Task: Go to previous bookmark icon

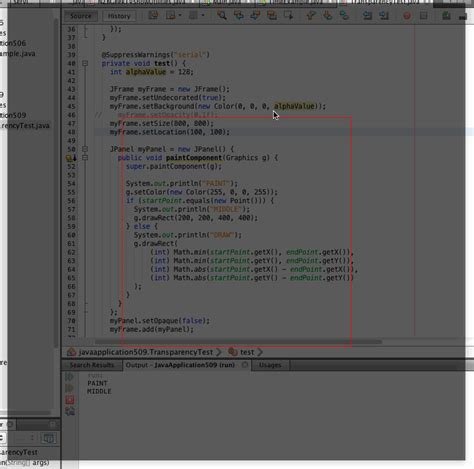Action: pos(311,15)
